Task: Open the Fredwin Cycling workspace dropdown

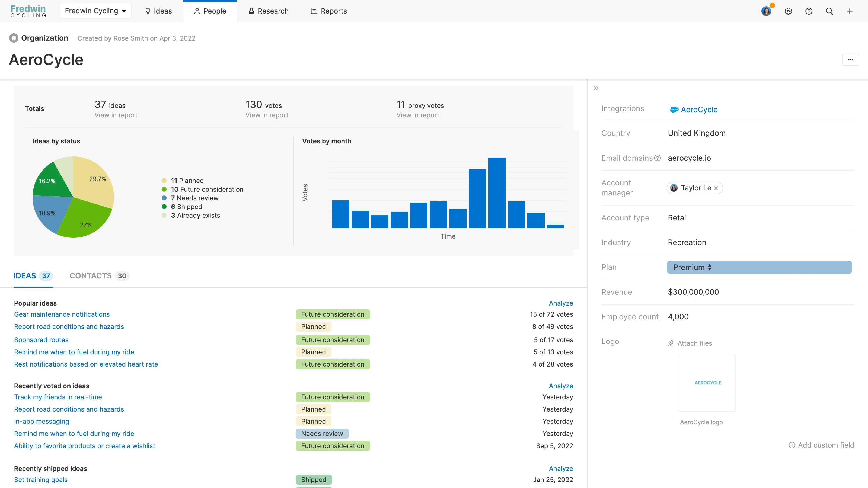Action: (95, 11)
